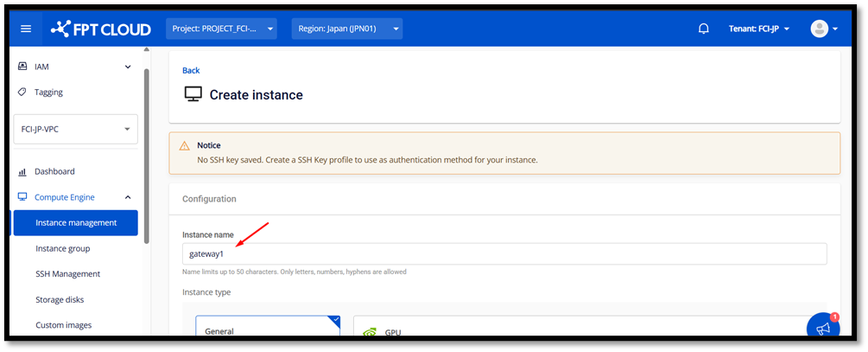
Task: Select the General instance type card
Action: 268,330
